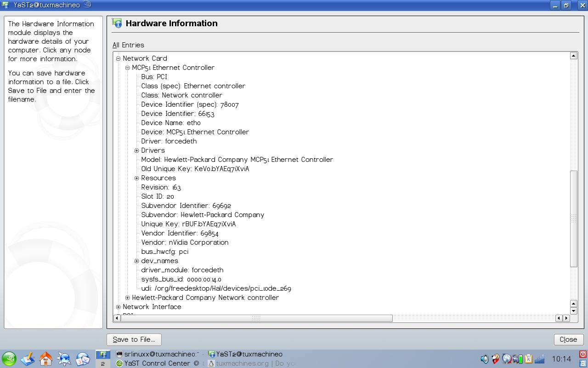Click the horizontal scrollbar left arrow
Viewport: 588px width, 368px height.
click(x=117, y=318)
